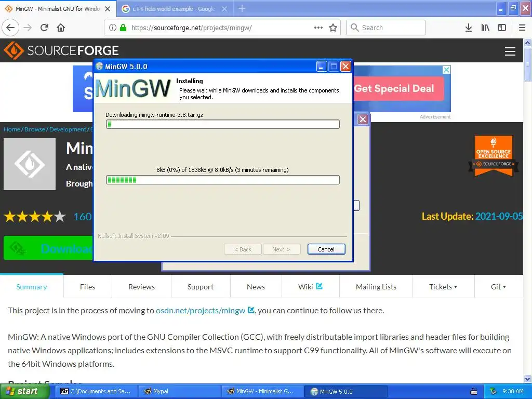
Task: Switch to MinGW 5.0.0 taskbar item
Action: coord(346,392)
